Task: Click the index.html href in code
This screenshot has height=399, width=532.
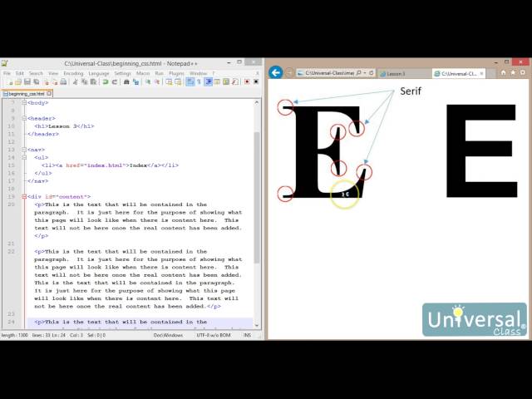Action: tap(106, 165)
